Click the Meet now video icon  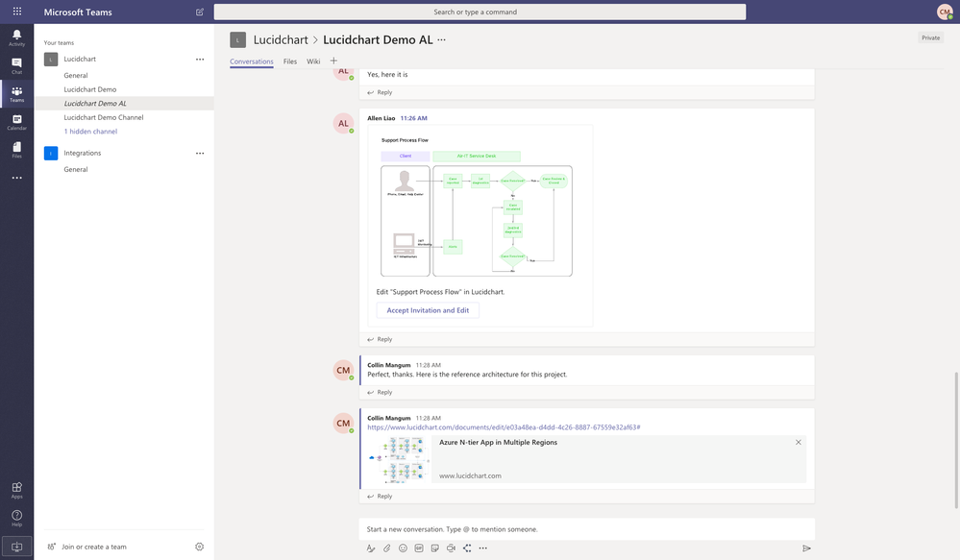pos(451,548)
